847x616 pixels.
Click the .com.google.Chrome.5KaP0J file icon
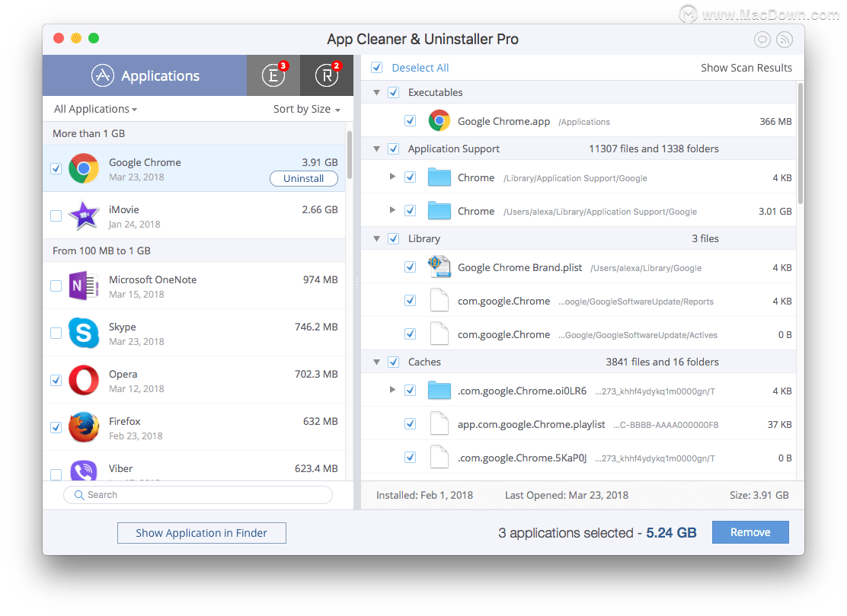click(x=439, y=458)
